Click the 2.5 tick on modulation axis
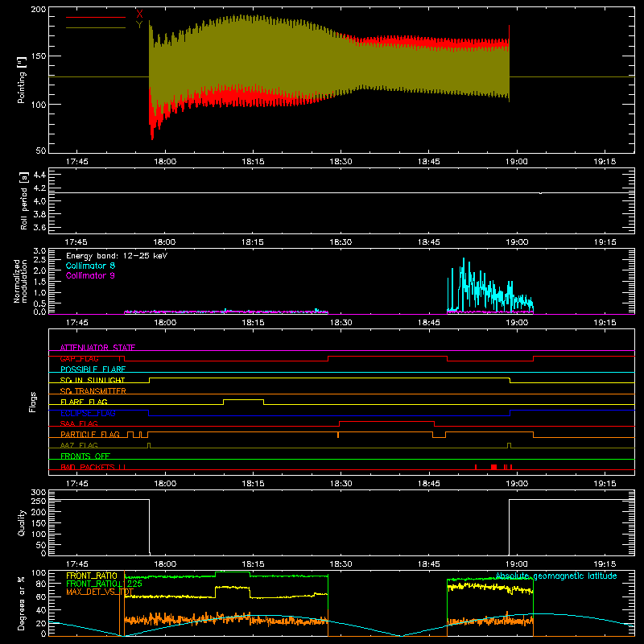The image size is (644, 644). [x=39, y=260]
